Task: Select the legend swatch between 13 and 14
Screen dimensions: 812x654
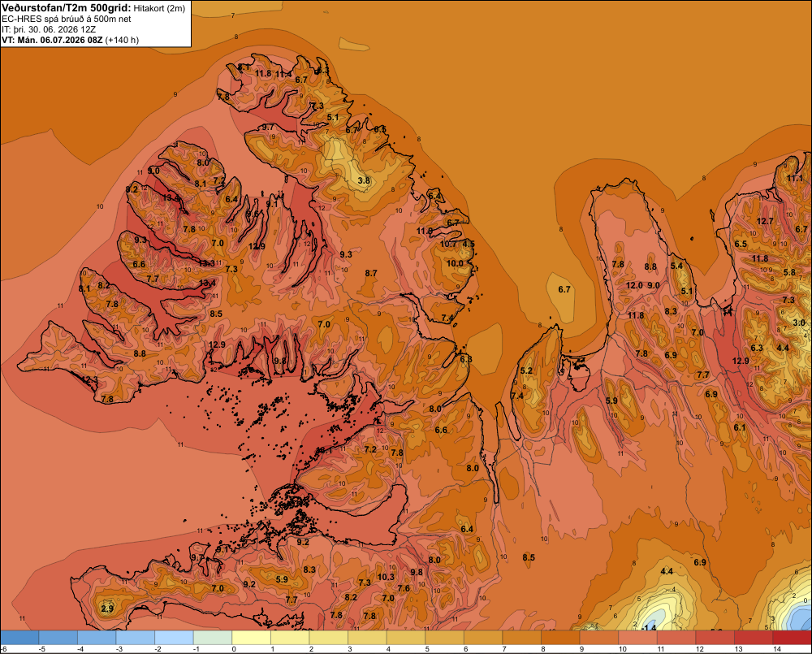Action: pyautogui.click(x=754, y=638)
